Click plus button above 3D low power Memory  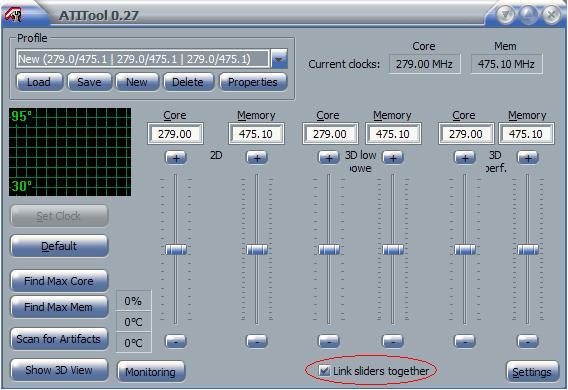coord(393,158)
